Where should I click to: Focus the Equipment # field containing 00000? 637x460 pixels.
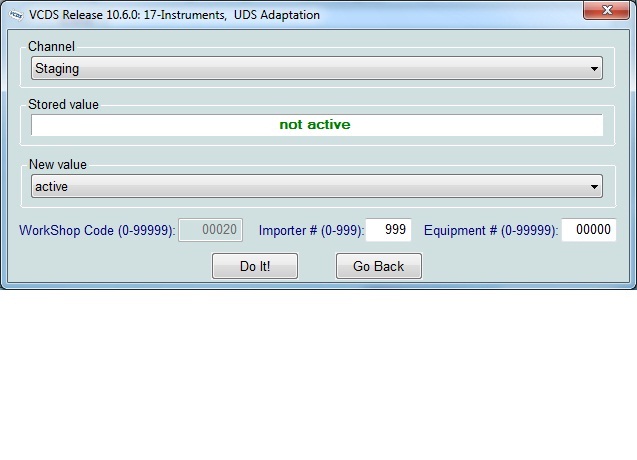(588, 230)
